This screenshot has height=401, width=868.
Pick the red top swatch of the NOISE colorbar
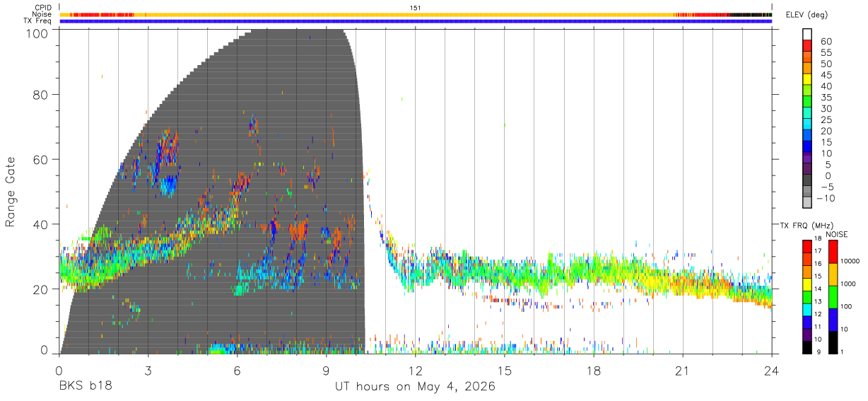[832, 252]
